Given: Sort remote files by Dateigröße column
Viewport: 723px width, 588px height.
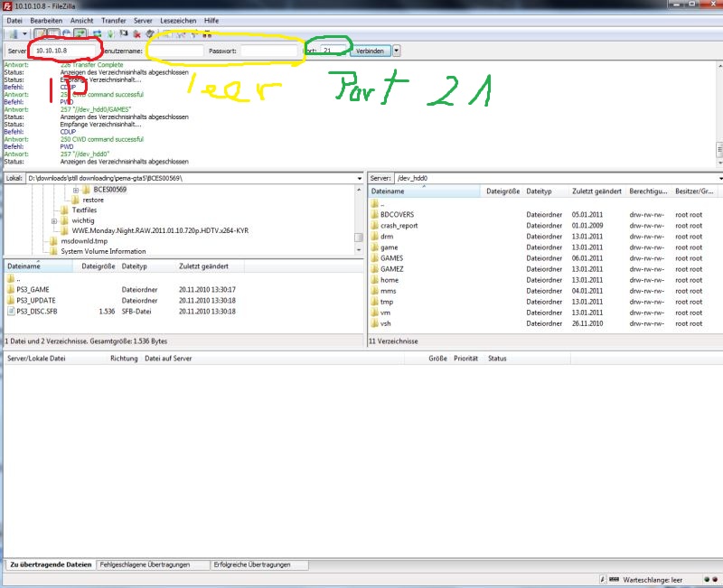Looking at the screenshot, I should tap(502, 190).
